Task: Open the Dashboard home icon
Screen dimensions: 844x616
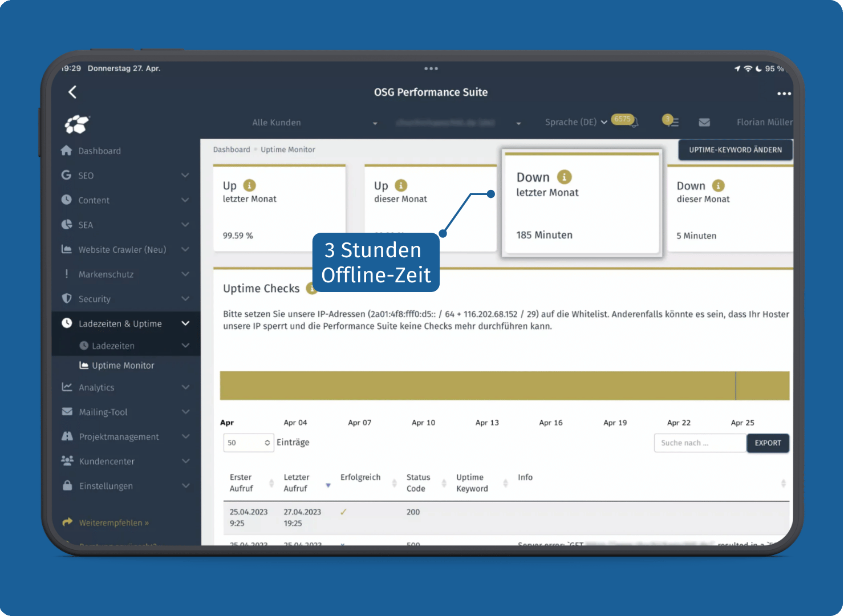Action: click(x=67, y=150)
